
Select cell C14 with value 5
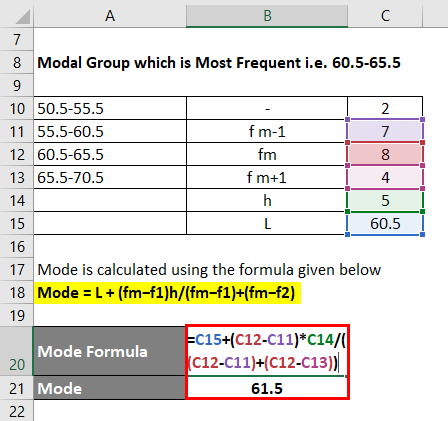pos(385,200)
